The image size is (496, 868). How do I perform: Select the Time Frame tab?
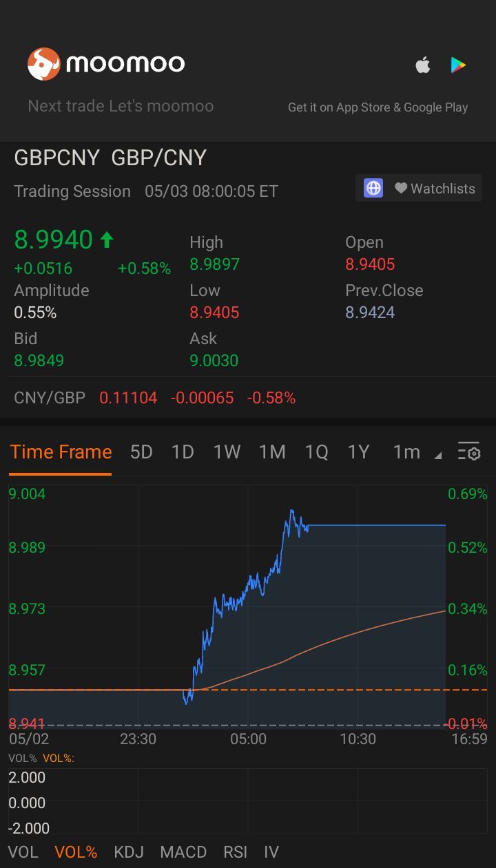click(x=61, y=452)
